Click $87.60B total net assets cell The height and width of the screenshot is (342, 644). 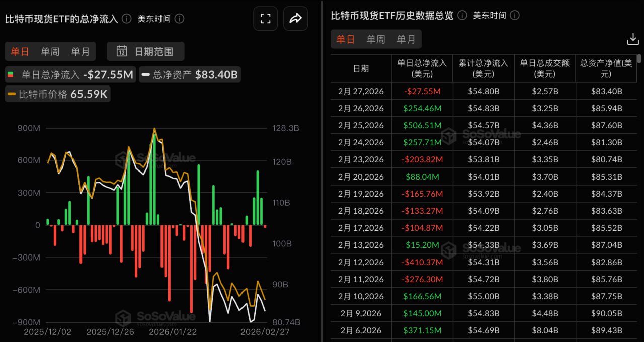pos(606,125)
